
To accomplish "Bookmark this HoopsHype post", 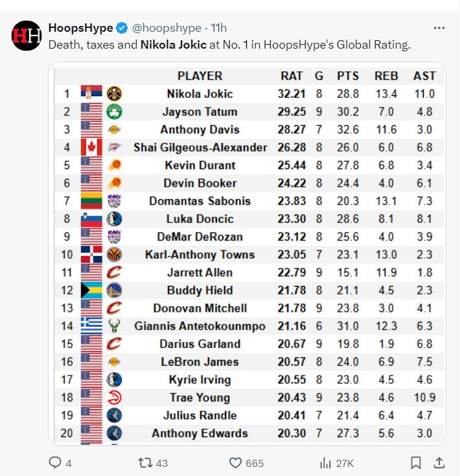I will [415, 463].
